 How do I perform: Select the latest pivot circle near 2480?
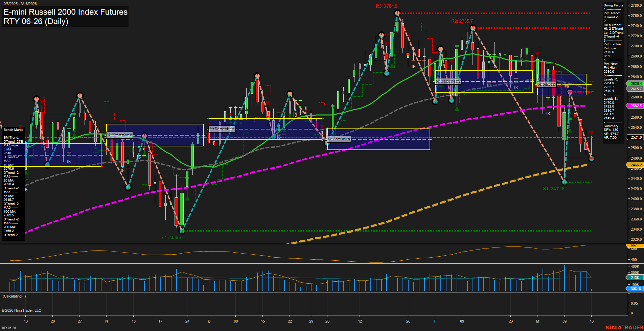pyautogui.click(x=591, y=158)
